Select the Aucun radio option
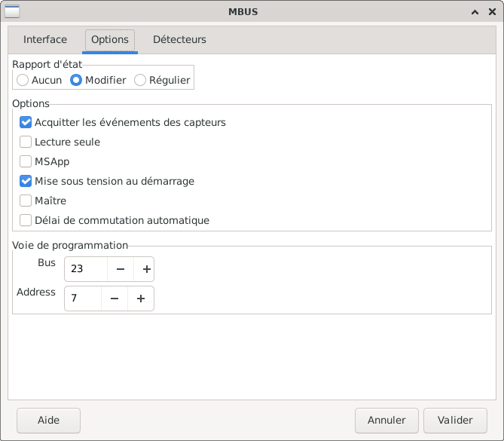This screenshot has height=441, width=504. [x=23, y=80]
